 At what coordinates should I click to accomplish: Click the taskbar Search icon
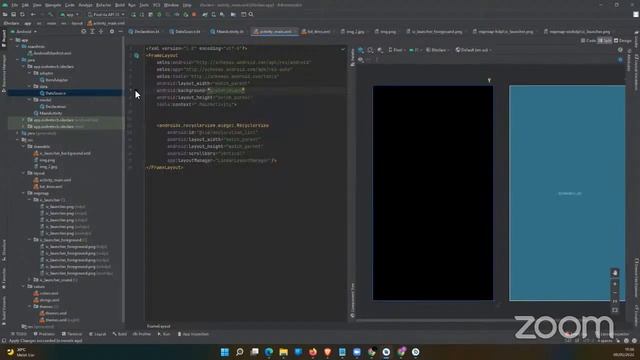point(240,352)
